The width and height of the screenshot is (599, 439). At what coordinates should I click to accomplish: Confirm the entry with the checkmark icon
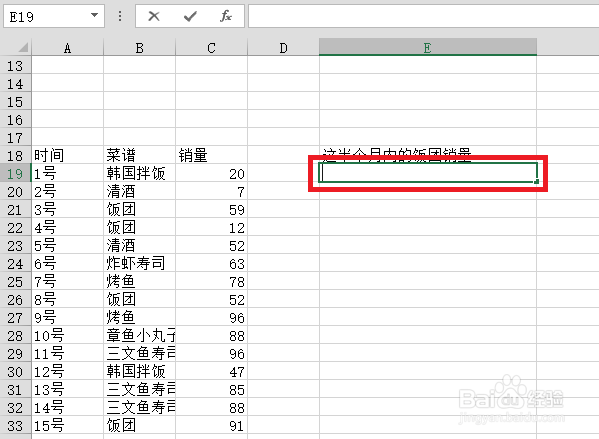pos(190,16)
